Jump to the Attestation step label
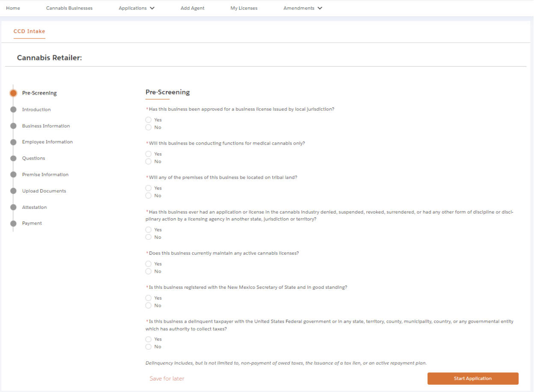The width and height of the screenshot is (534, 392). (x=35, y=207)
